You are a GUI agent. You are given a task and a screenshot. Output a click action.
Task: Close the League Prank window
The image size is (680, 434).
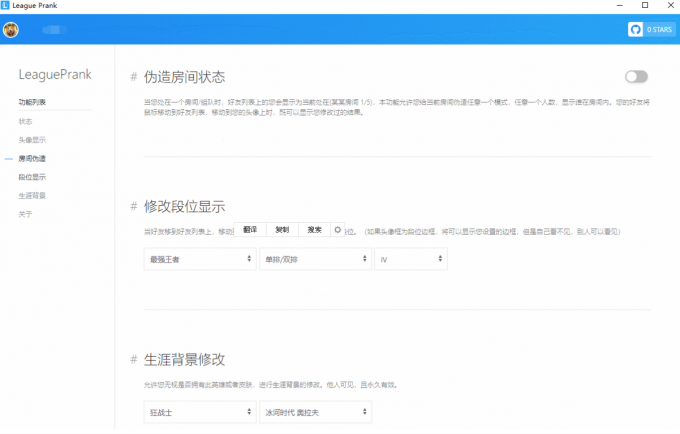coord(670,5)
